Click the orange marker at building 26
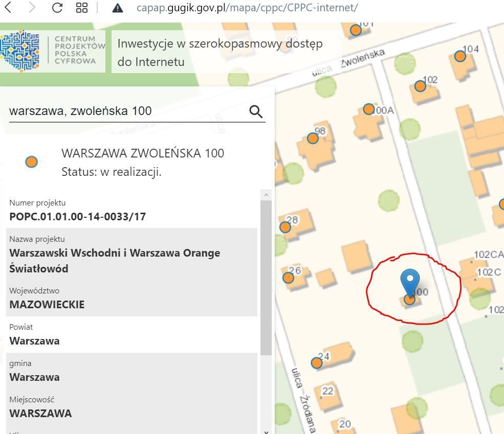 288,278
